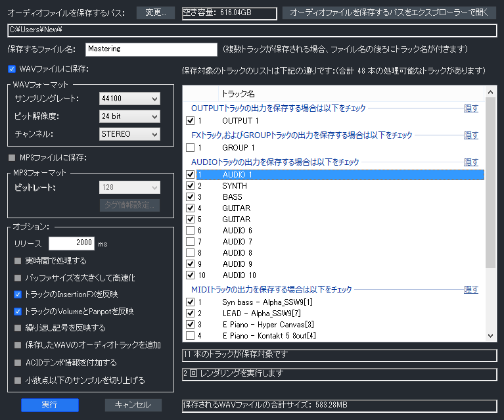Image resolution: width=504 pixels, height=420 pixels.
Task: Hide the MIDI track section via 隠す link
Action: click(x=471, y=289)
